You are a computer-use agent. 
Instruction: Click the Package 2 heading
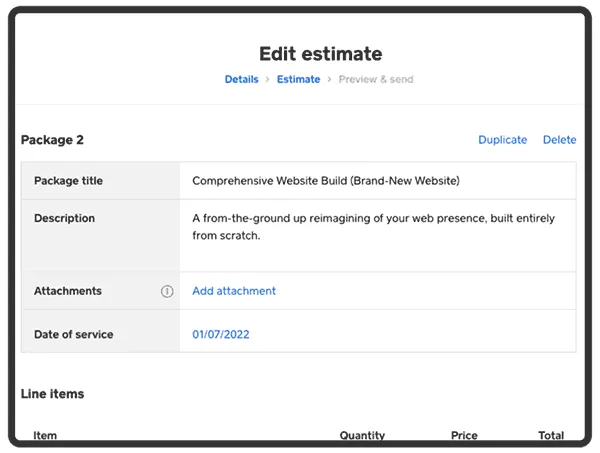click(x=52, y=140)
